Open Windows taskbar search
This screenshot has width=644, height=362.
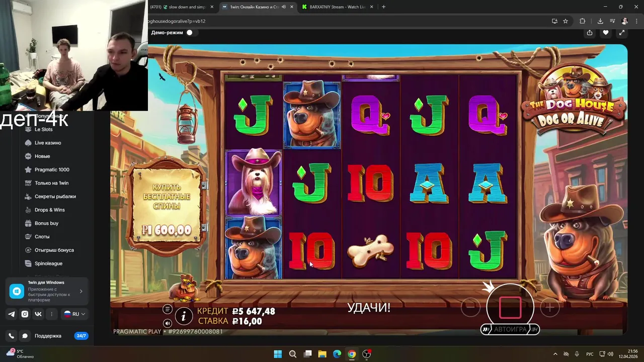pos(293,354)
